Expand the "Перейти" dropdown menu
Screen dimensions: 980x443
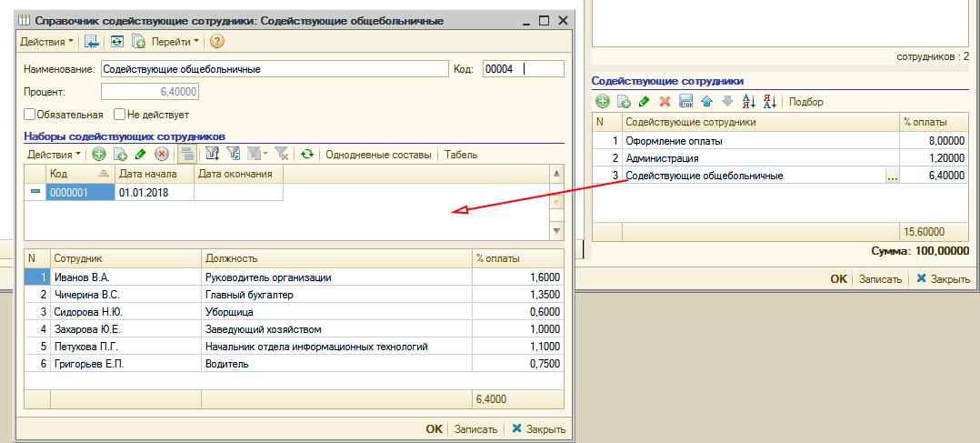175,42
